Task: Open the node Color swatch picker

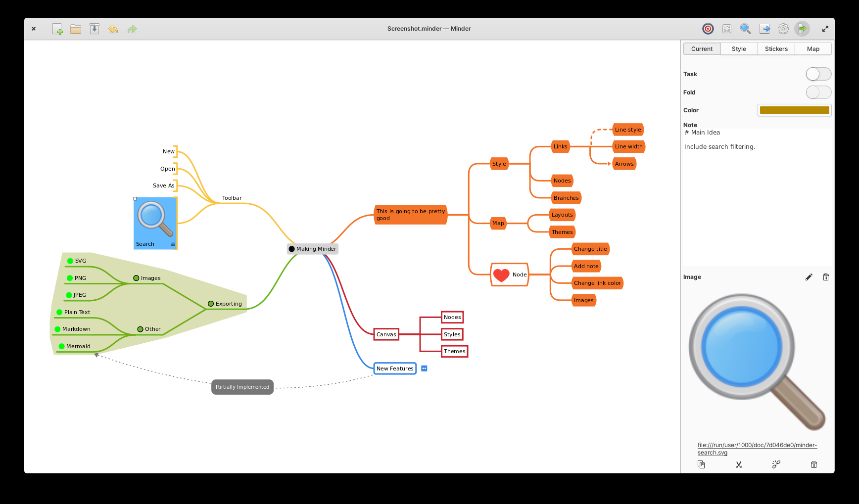Action: (794, 110)
